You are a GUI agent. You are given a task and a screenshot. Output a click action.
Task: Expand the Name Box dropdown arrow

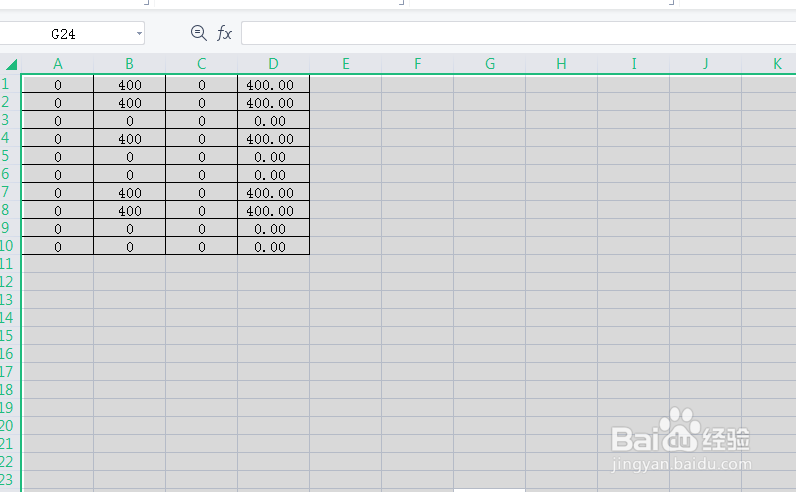[139, 34]
